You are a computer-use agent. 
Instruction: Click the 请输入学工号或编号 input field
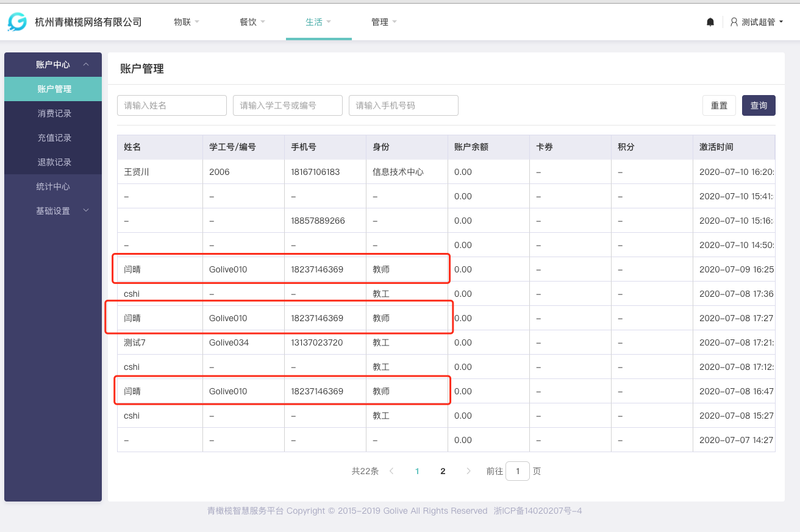[288, 105]
